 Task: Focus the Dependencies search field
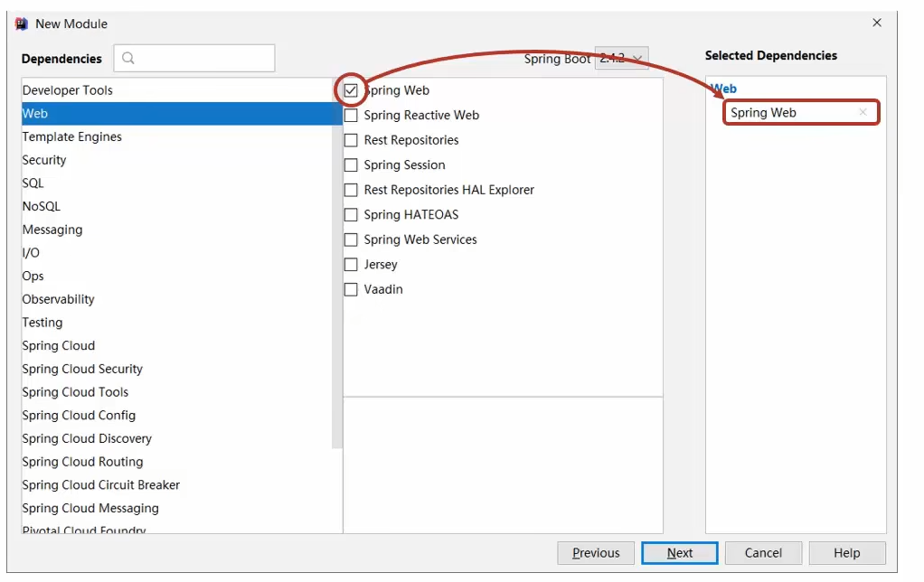[194, 58]
